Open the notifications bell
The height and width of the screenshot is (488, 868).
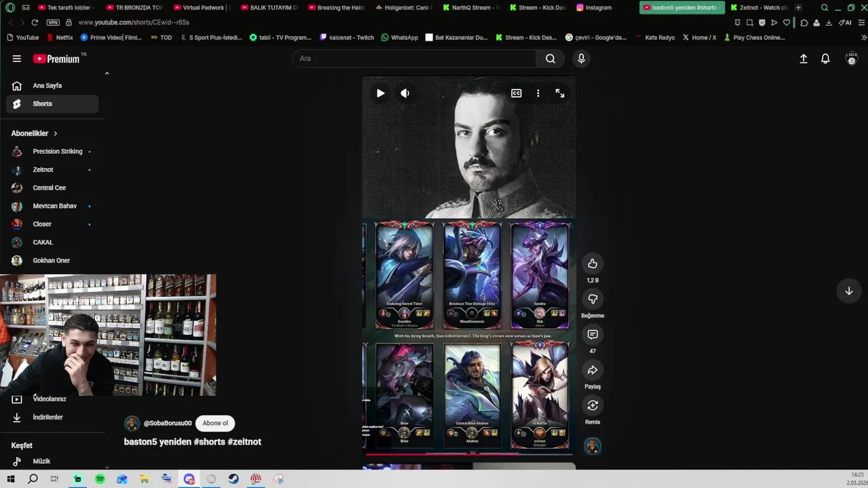[825, 59]
